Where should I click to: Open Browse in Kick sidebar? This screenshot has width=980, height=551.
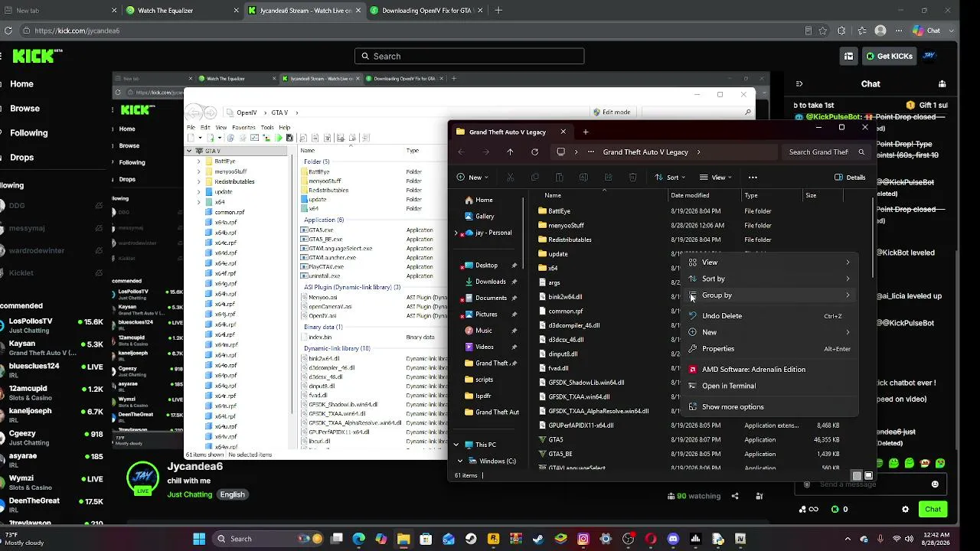24,109
